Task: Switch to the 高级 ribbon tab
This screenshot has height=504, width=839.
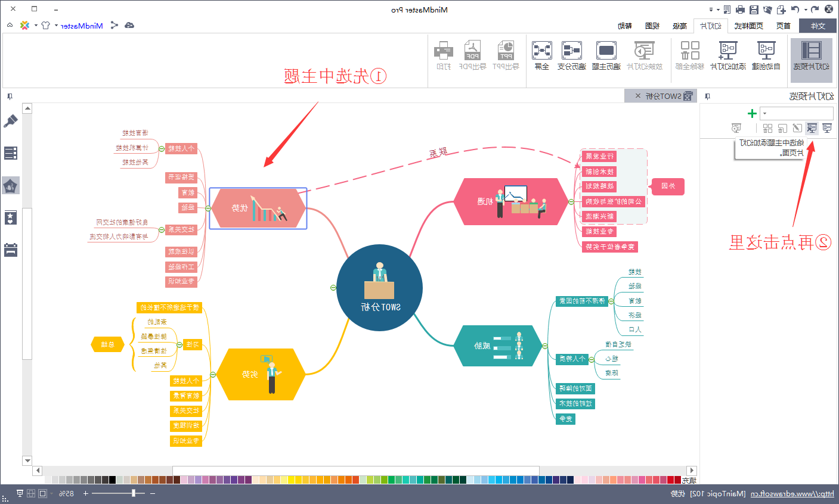Action: (x=680, y=26)
